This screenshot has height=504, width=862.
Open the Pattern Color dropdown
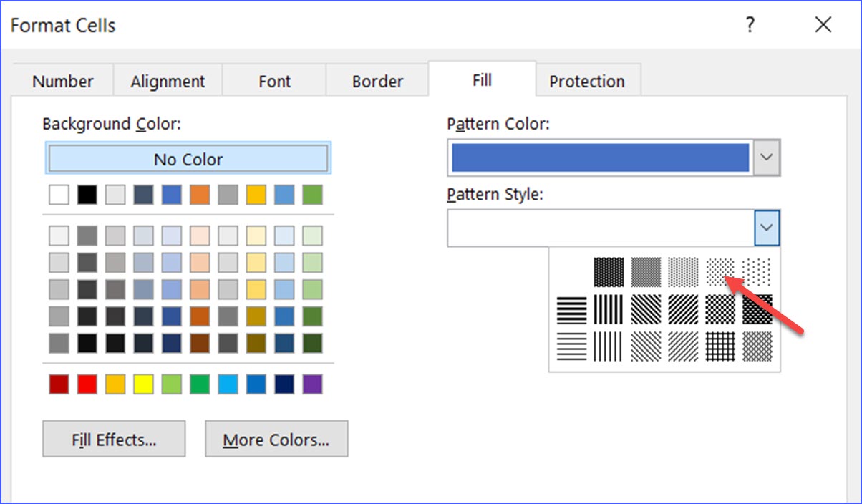click(x=766, y=157)
